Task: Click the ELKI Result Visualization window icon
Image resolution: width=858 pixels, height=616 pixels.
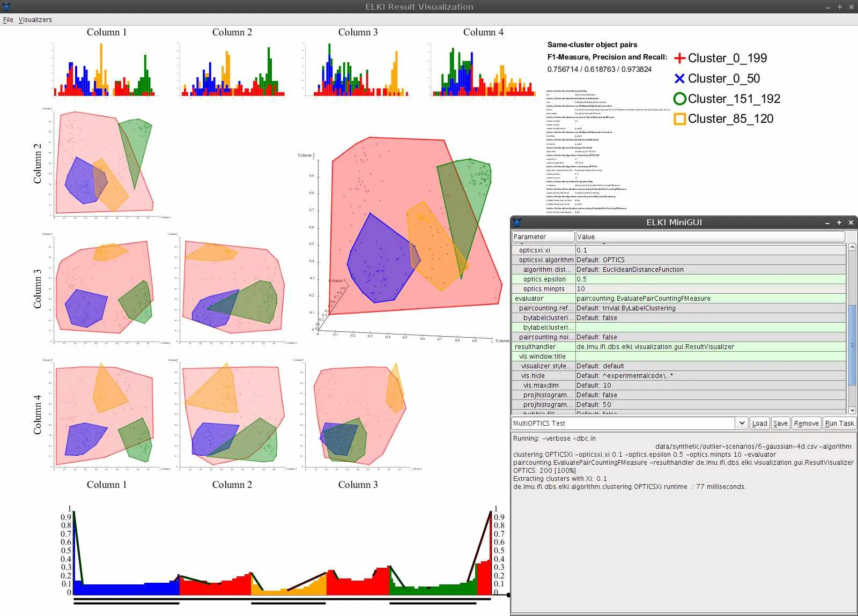Action: click(6, 6)
